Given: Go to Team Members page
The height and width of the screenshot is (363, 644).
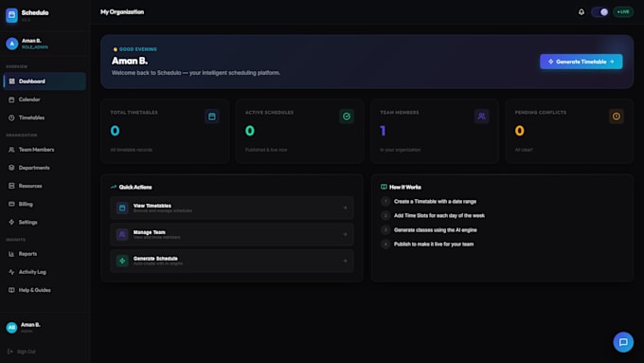Looking at the screenshot, I should (45, 150).
